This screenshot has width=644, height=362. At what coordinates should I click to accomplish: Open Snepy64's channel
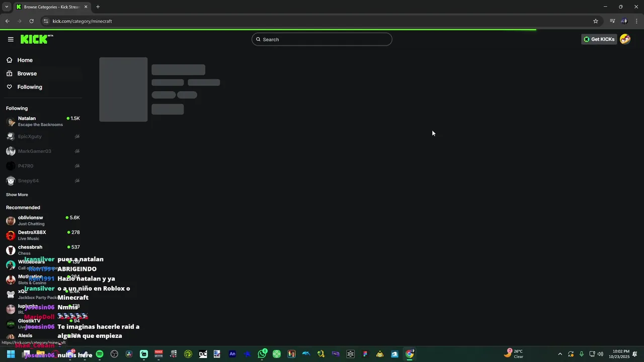coord(42,180)
